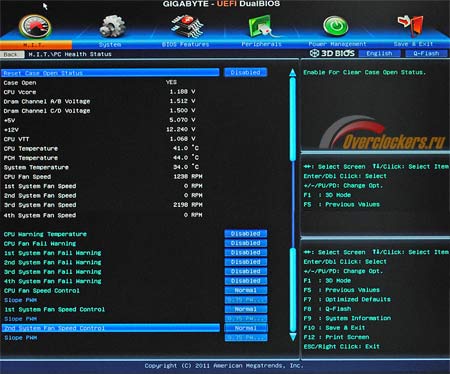Change CPU Warning Temperature value
This screenshot has width=450, height=374.
[x=245, y=234]
